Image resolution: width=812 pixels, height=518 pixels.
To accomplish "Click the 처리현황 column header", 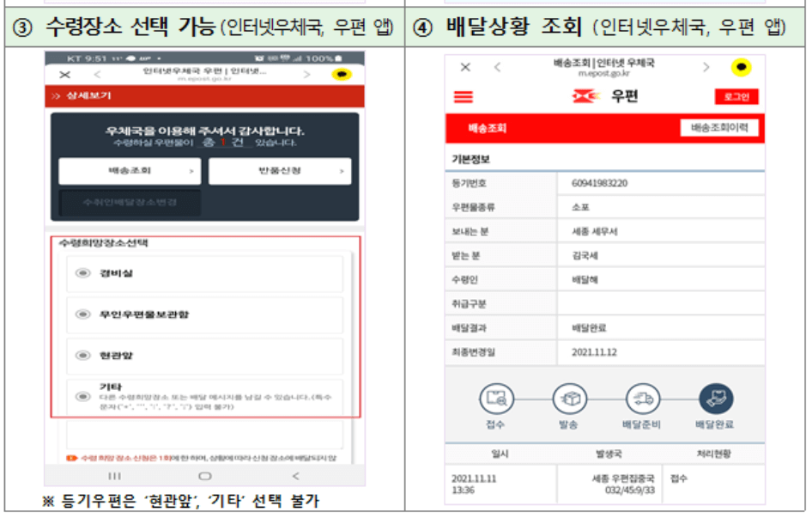I will click(713, 454).
